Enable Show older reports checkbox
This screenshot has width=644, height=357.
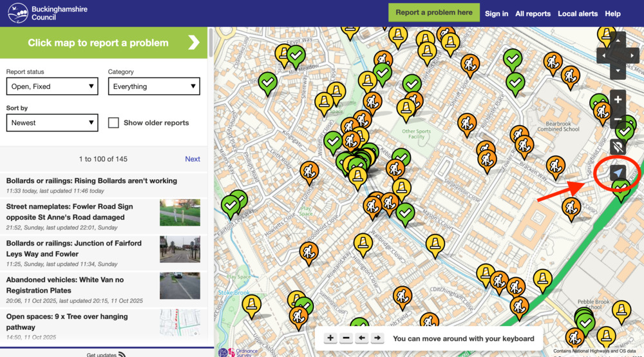114,122
